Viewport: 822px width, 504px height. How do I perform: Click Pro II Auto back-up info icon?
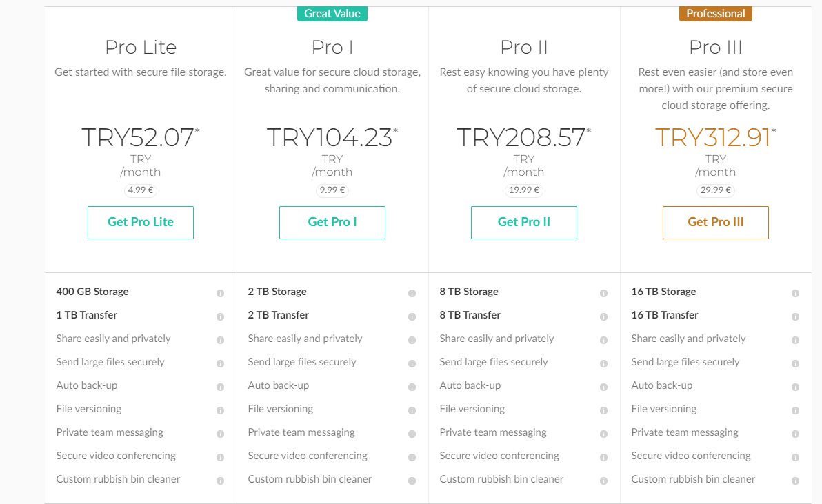(603, 387)
